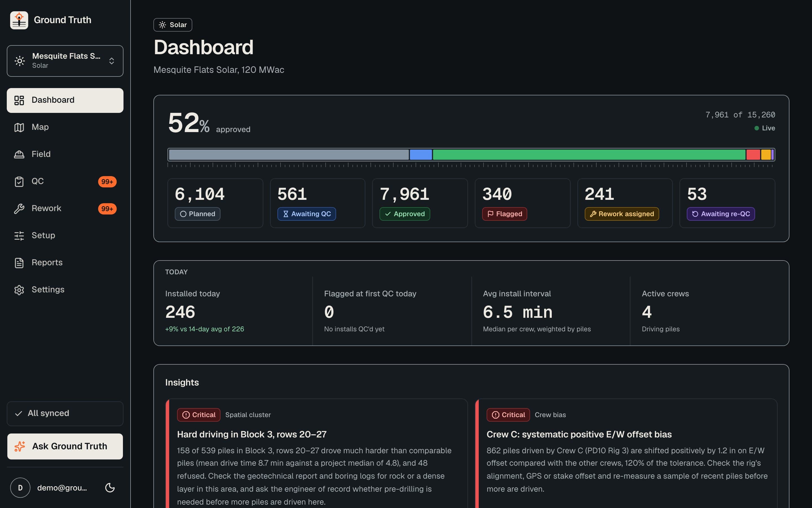Open the Map page
This screenshot has width=812, height=508.
pyautogui.click(x=65, y=127)
